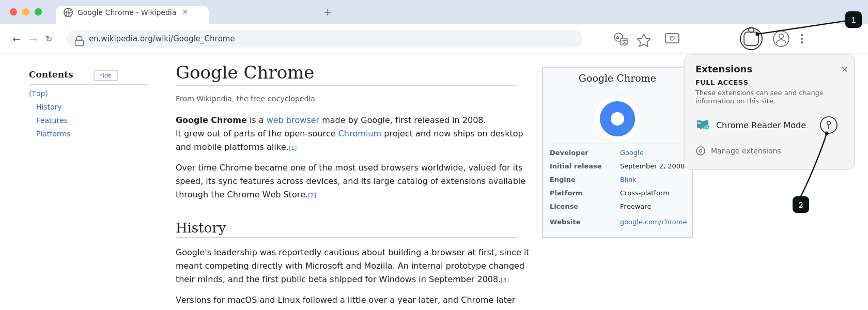Screen dimensions: 868x310
Task: Go to Platforms in contents
Action: tap(53, 134)
